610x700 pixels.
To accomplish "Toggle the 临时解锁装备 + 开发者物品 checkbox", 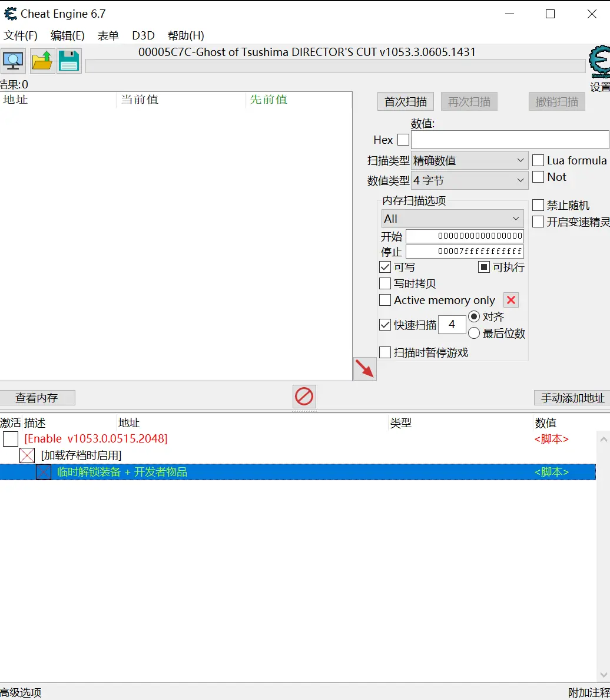I will pos(44,472).
